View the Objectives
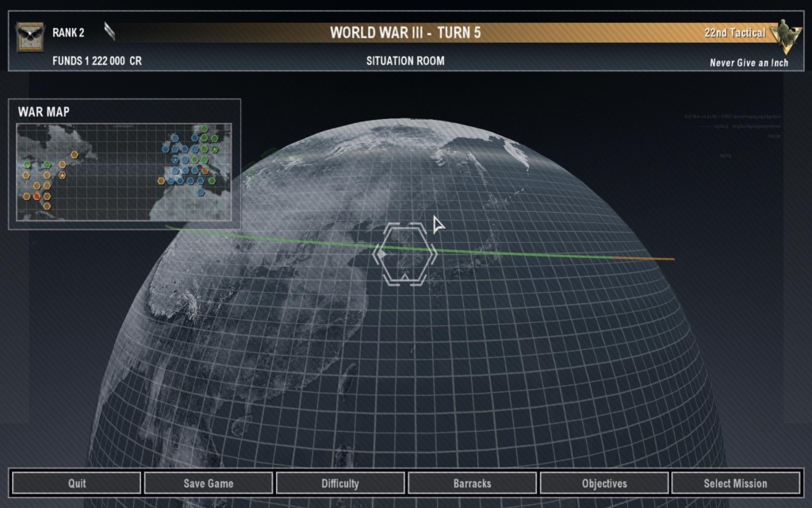Viewport: 812px width, 508px height. (x=604, y=483)
